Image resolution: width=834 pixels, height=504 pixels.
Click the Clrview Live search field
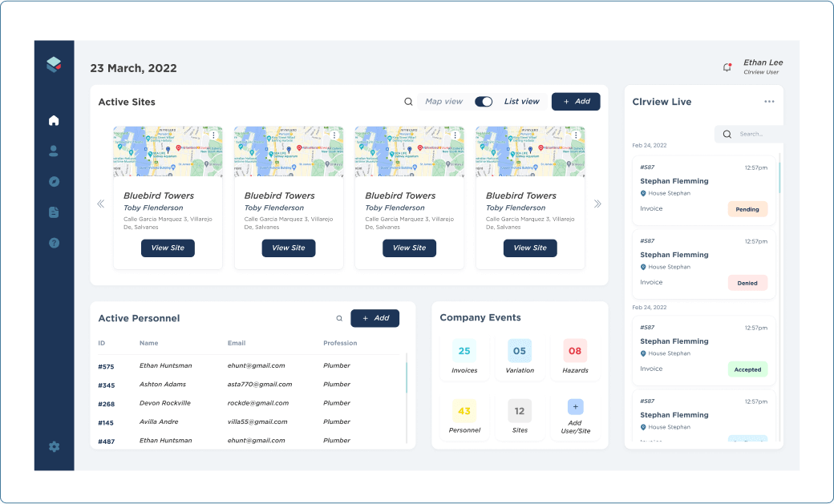point(754,134)
